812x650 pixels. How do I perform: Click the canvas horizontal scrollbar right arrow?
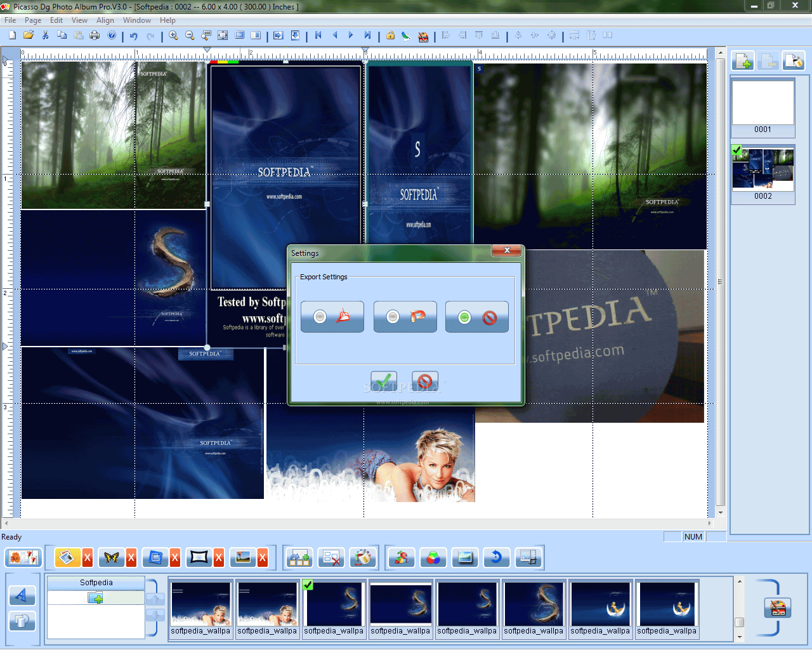[x=710, y=524]
